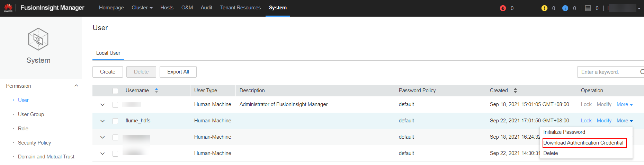The image size is (644, 165).
Task: Open the Role page in sidebar
Action: pos(23,129)
